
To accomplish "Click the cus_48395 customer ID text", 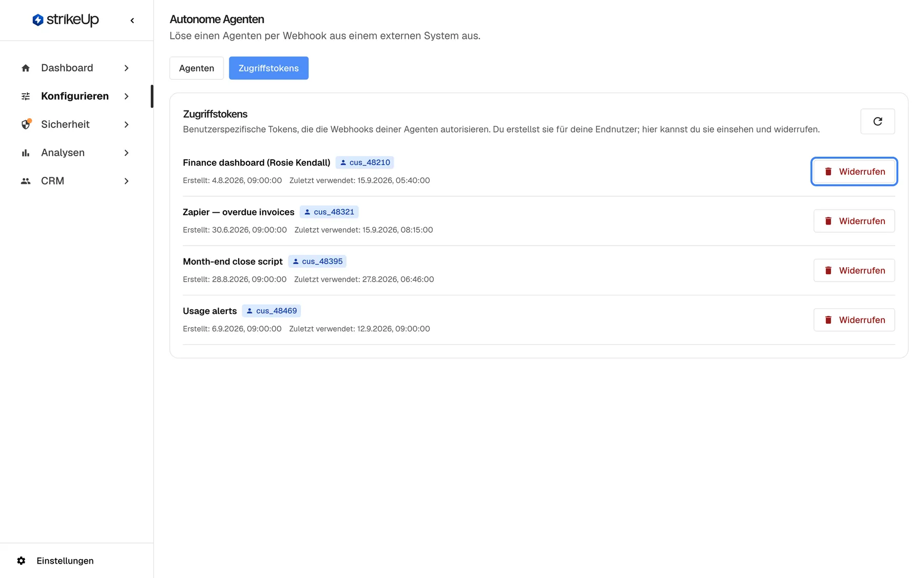I will 322,262.
